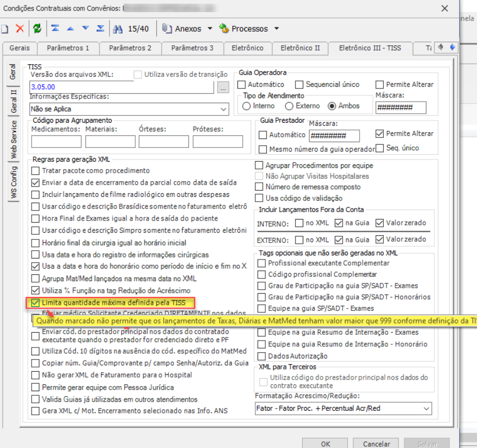Screen dimensions: 477x448
Task: Click the green refresh icon
Action: [37, 28]
